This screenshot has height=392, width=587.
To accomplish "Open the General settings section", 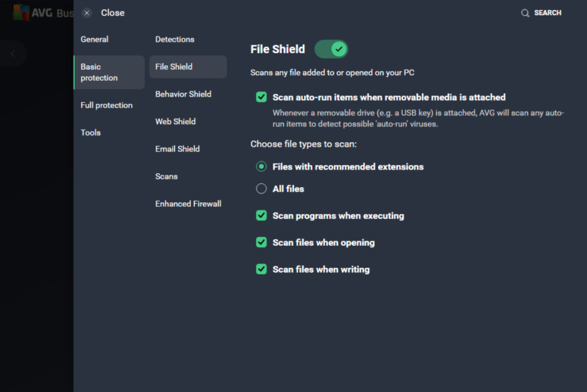I will point(94,39).
